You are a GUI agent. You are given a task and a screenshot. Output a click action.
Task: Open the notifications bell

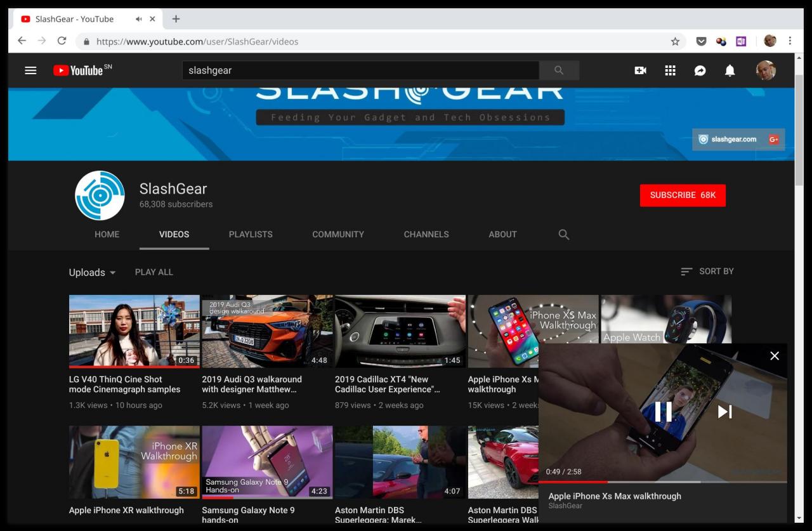point(730,70)
